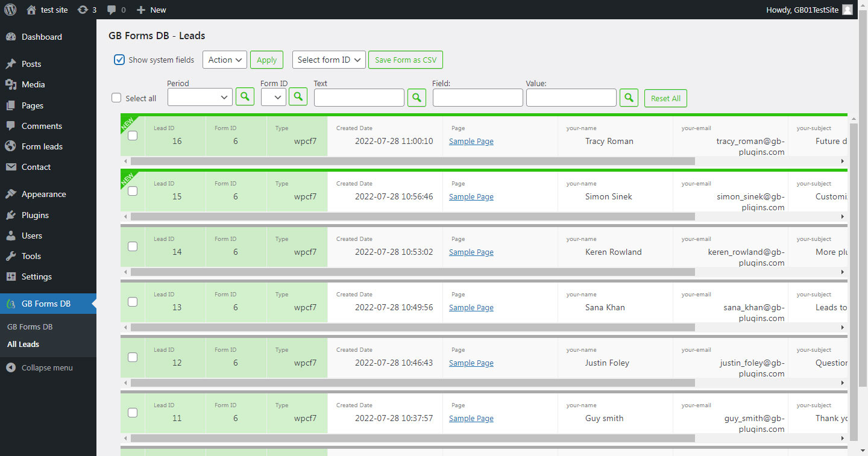The width and height of the screenshot is (868, 456).
Task: Click the Pages icon in sidebar
Action: [10, 105]
